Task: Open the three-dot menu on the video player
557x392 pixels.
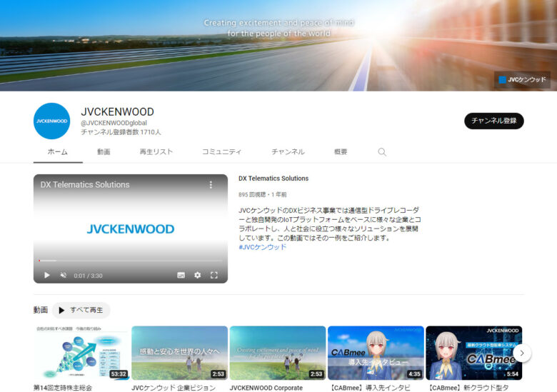Action: pos(211,185)
